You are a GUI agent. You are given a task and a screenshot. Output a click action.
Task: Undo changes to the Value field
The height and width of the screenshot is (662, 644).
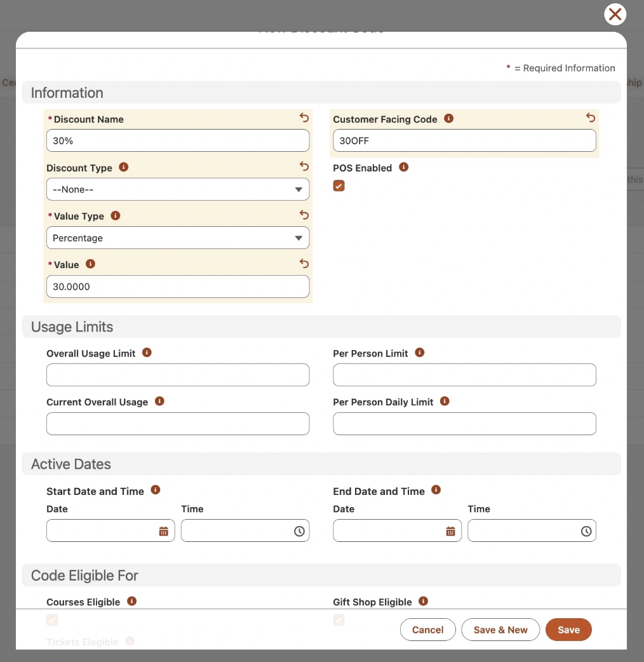point(304,264)
